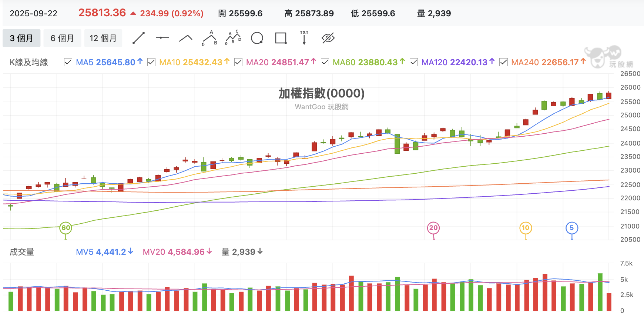The width and height of the screenshot is (644, 317).
Task: Click the MA20 24851.47 value label
Action: coord(281,62)
